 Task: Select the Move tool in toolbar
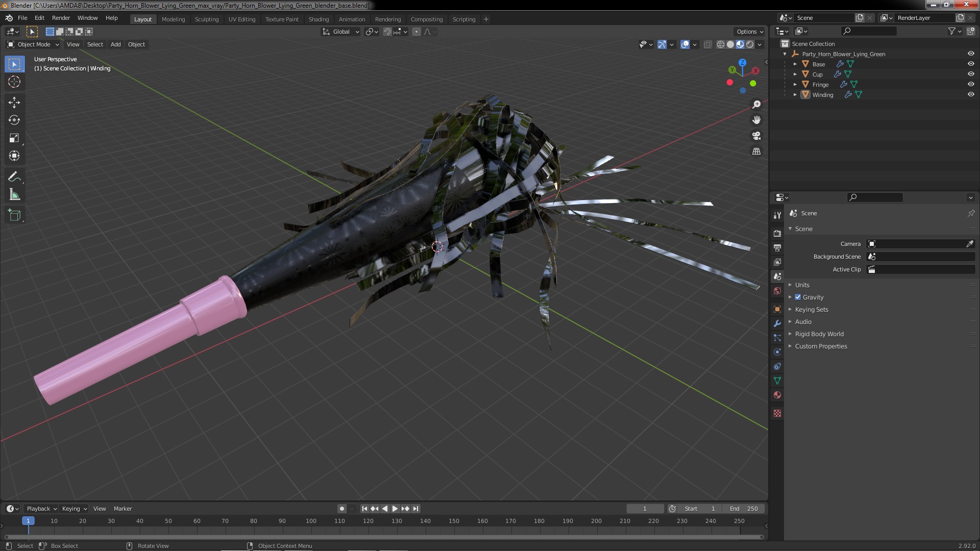click(x=14, y=103)
